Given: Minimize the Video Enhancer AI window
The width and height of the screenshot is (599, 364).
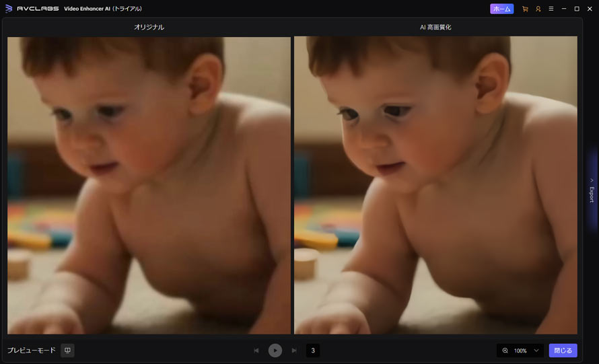Looking at the screenshot, I should [x=564, y=9].
